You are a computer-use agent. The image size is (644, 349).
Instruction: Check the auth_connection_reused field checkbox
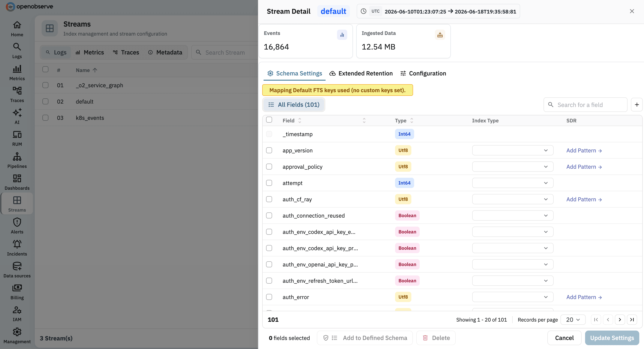269,215
